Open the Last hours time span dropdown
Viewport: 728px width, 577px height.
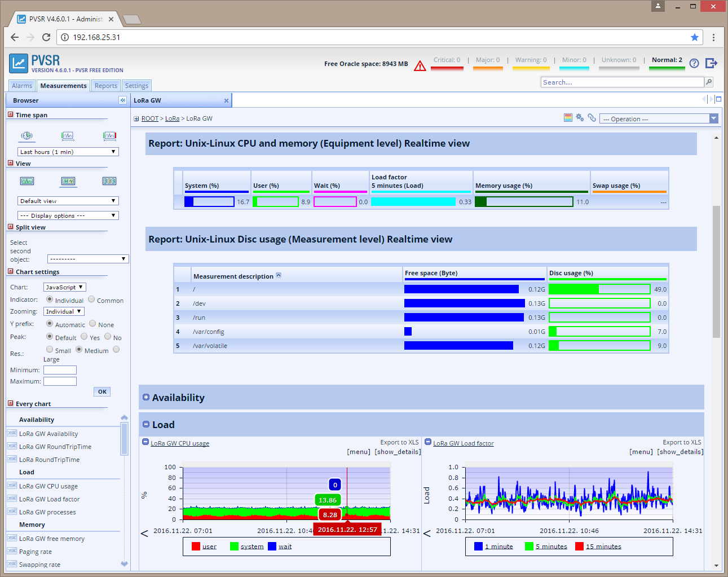[x=68, y=152]
